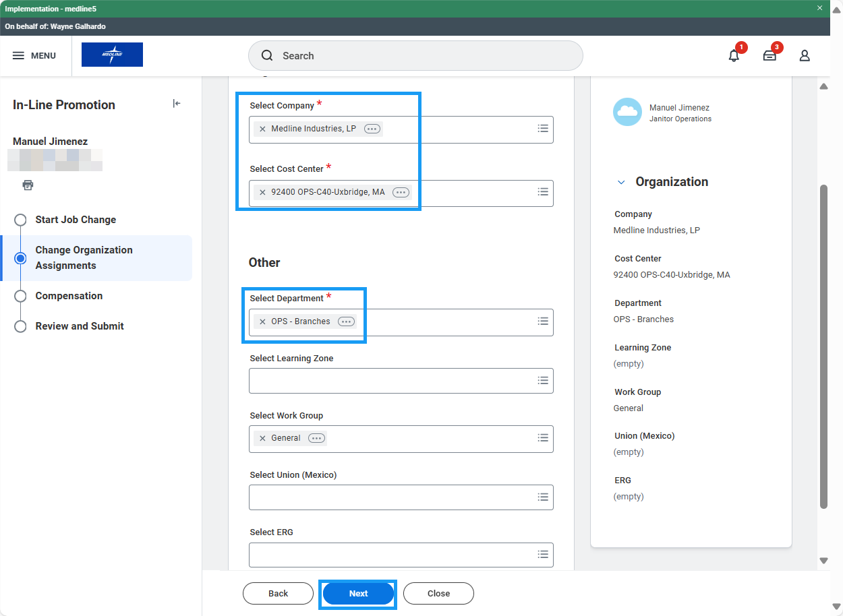843x616 pixels.
Task: Click the printer icon under Manuel Jimenez
Action: (28, 185)
